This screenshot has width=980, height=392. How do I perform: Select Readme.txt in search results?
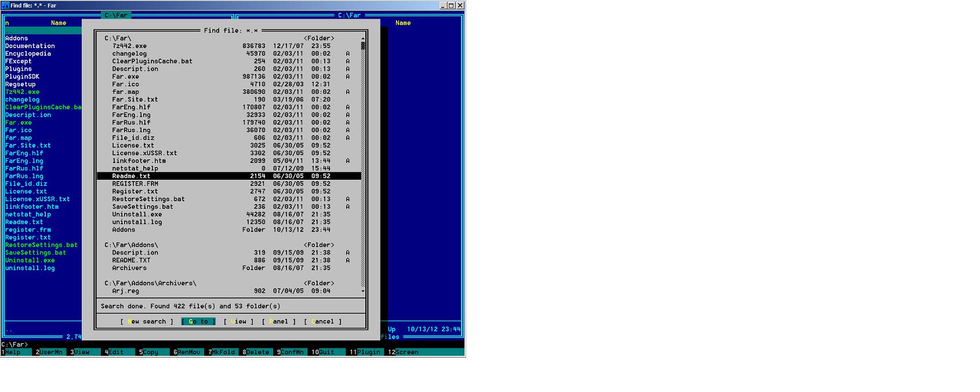click(x=131, y=176)
